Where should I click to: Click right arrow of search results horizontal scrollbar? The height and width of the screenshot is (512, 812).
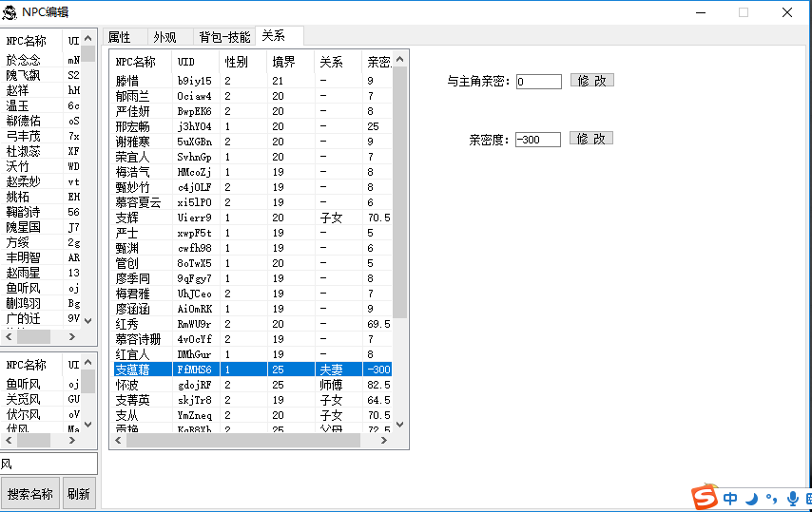[x=72, y=440]
